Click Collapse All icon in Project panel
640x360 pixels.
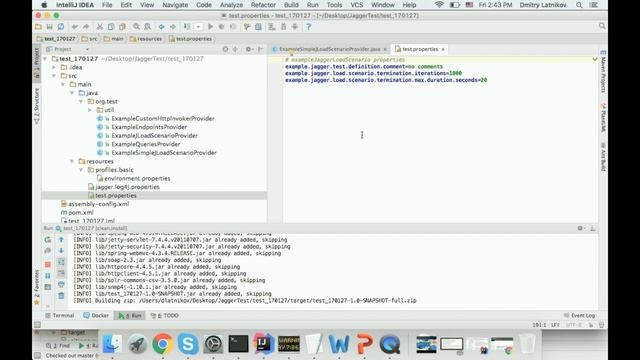pyautogui.click(x=236, y=49)
